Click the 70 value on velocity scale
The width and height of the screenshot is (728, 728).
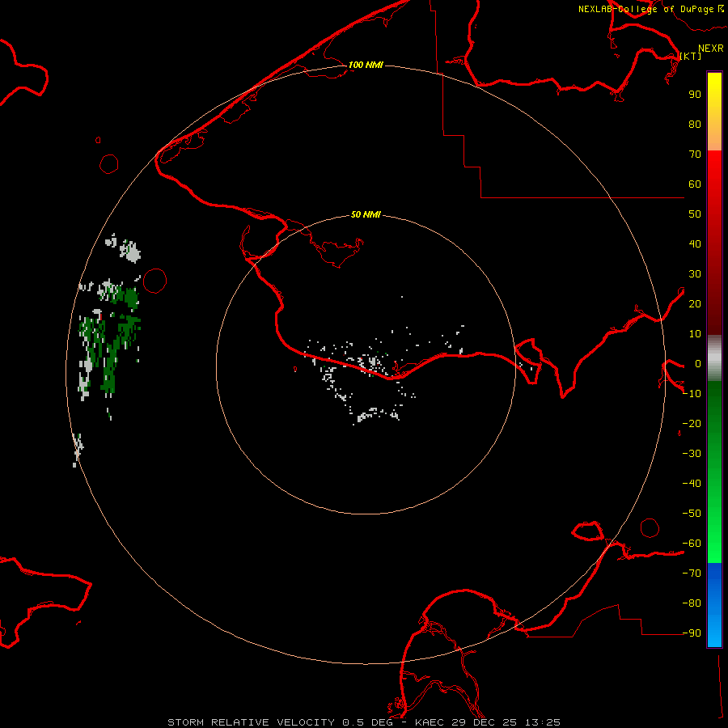[x=695, y=154]
